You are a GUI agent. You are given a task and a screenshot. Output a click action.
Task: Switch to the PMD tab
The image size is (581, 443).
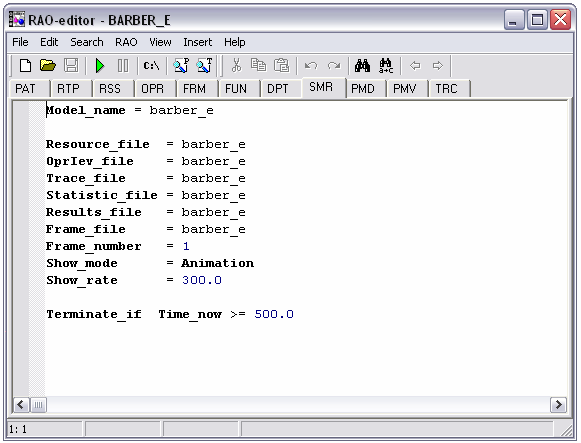366,89
